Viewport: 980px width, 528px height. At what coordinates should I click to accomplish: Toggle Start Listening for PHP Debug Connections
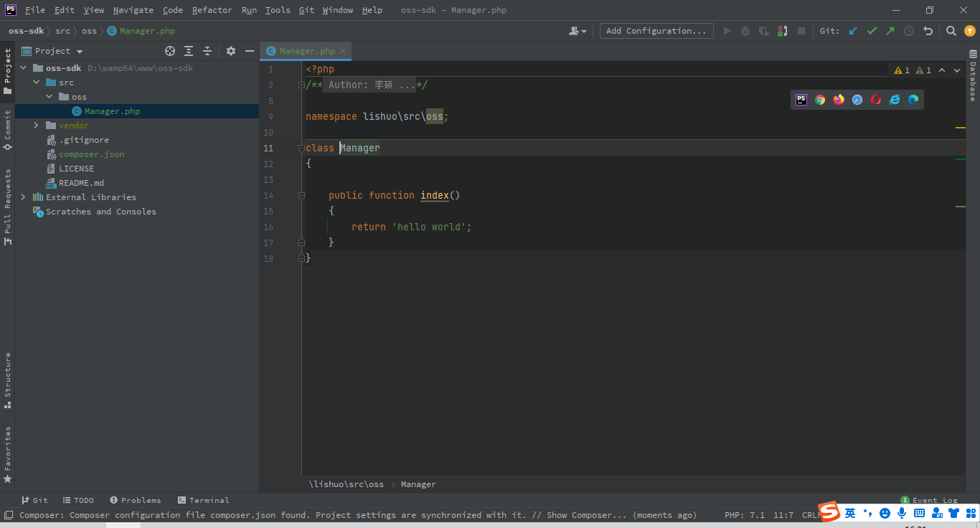pyautogui.click(x=783, y=31)
